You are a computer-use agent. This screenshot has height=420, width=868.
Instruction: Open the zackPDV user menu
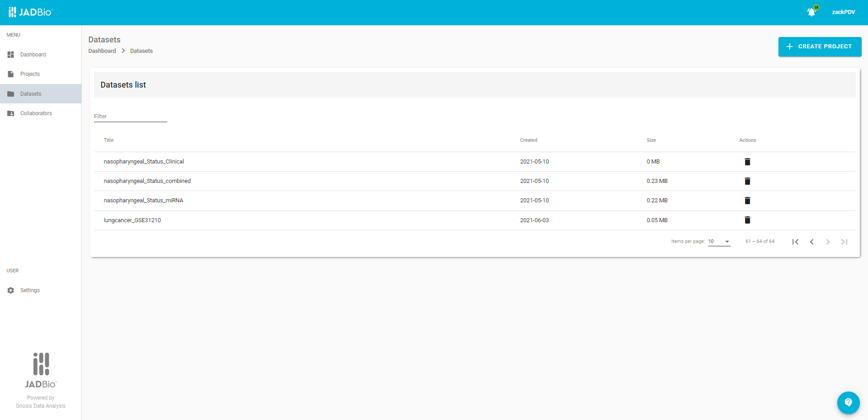click(843, 12)
